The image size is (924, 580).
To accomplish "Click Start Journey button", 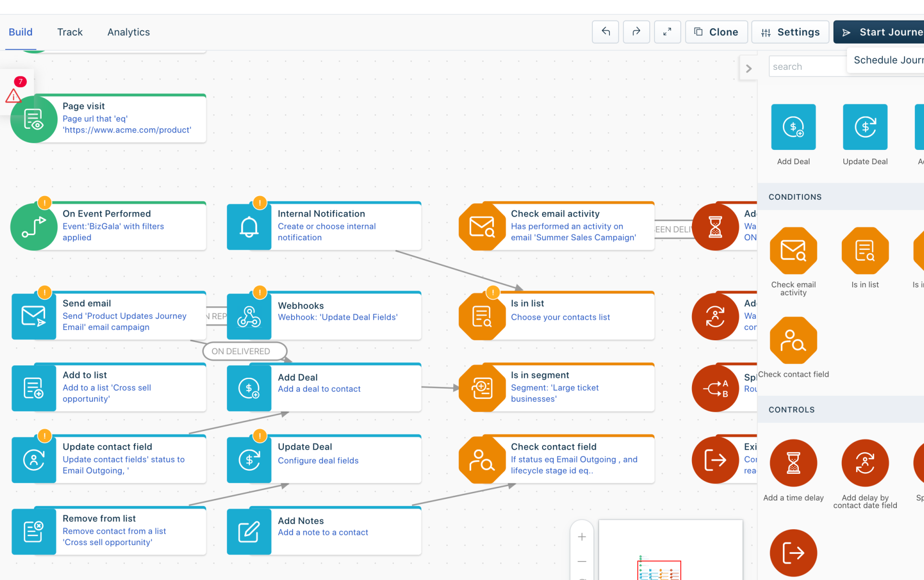I will (879, 32).
